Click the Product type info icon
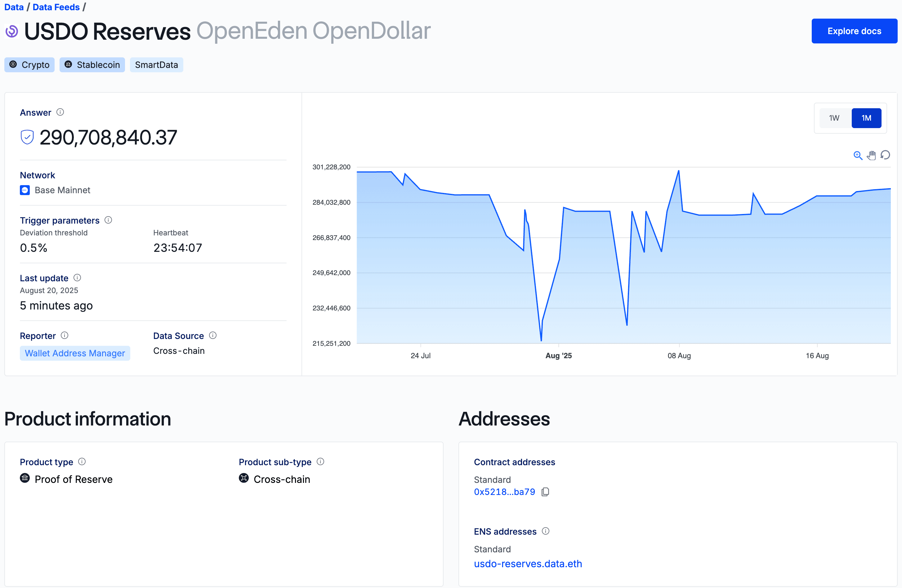 pos(82,461)
